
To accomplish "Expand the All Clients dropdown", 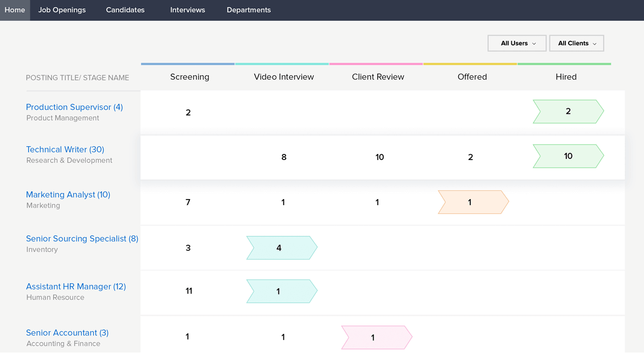I will coord(577,43).
